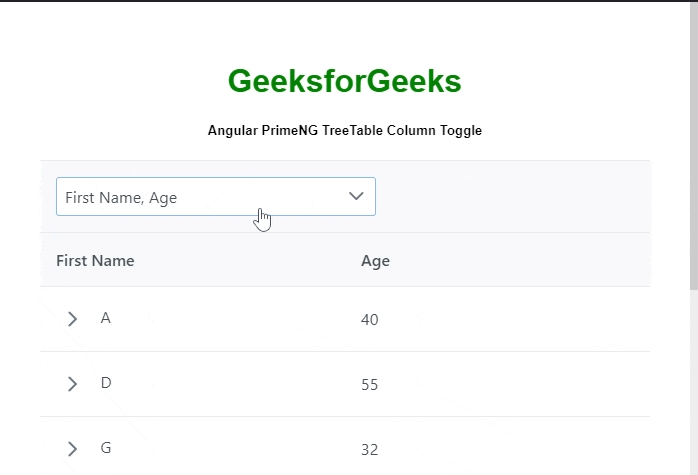Click the age cell showing 32
The image size is (698, 475).
[370, 450]
